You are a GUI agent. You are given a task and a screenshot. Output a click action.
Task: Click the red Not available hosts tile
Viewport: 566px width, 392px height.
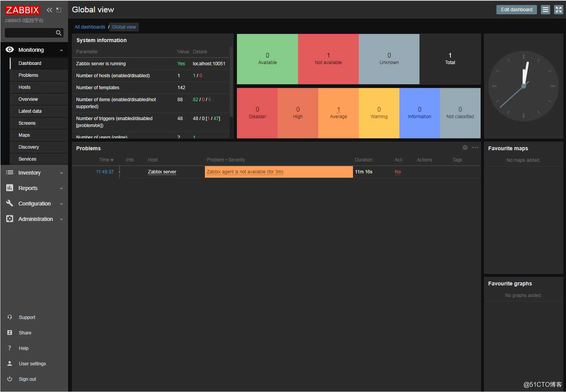click(328, 59)
